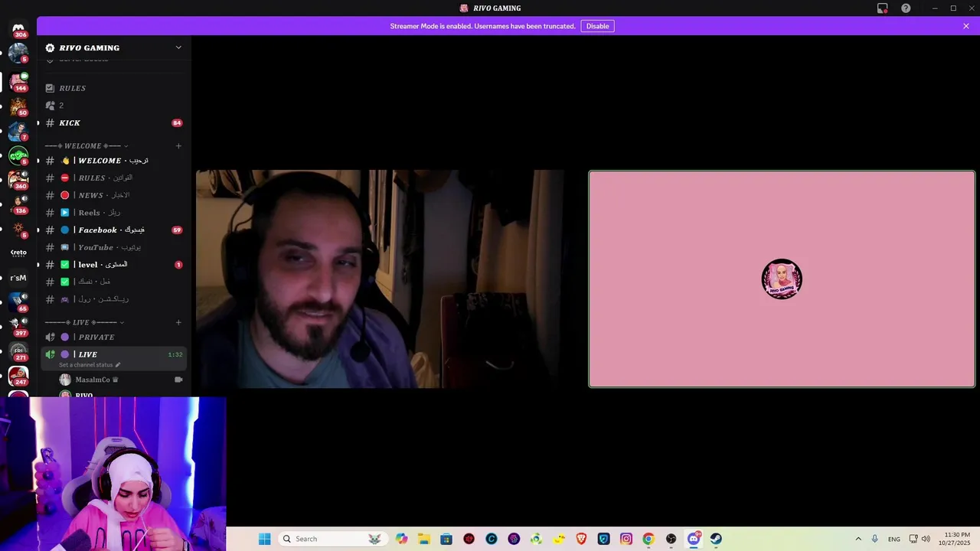Show hidden system tray icons
The width and height of the screenshot is (980, 551).
858,539
